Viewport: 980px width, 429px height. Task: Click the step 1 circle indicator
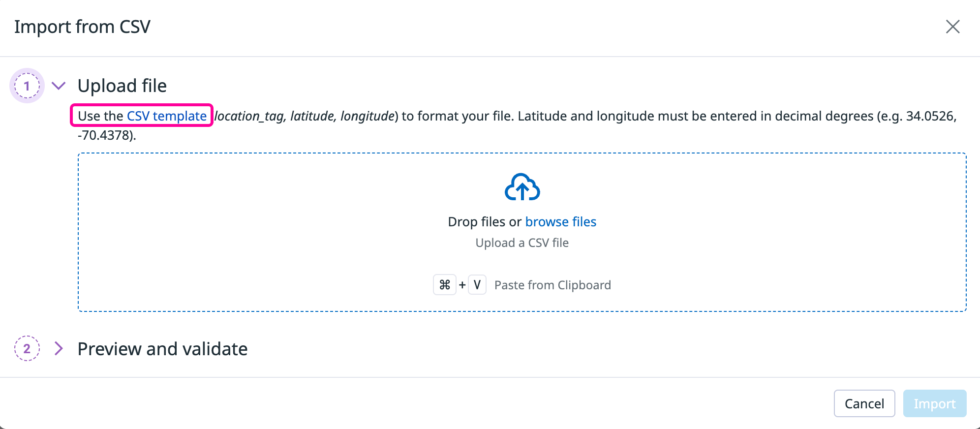coord(27,86)
